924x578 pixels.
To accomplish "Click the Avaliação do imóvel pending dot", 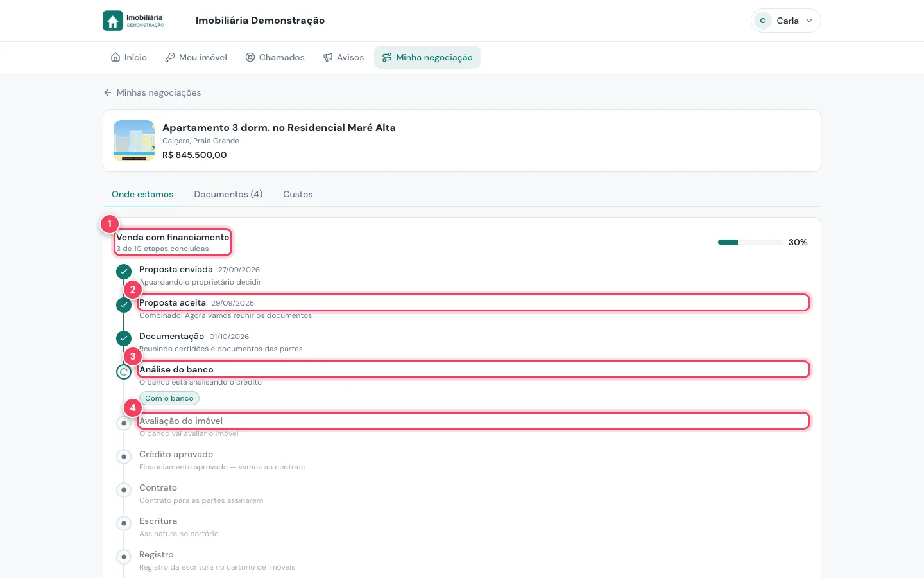I will click(x=124, y=423).
